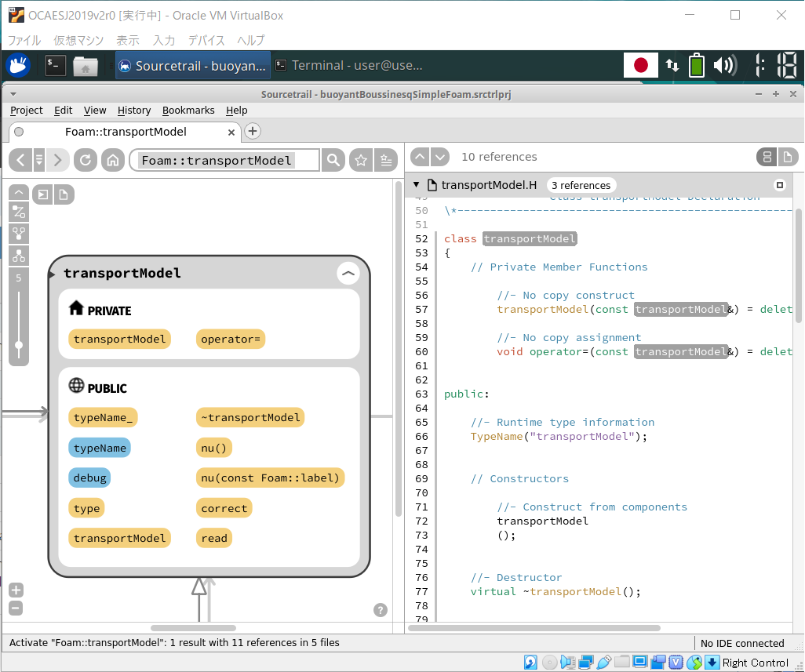Collapse the transportModel class node
Screen dimensions: 805x672
[348, 273]
